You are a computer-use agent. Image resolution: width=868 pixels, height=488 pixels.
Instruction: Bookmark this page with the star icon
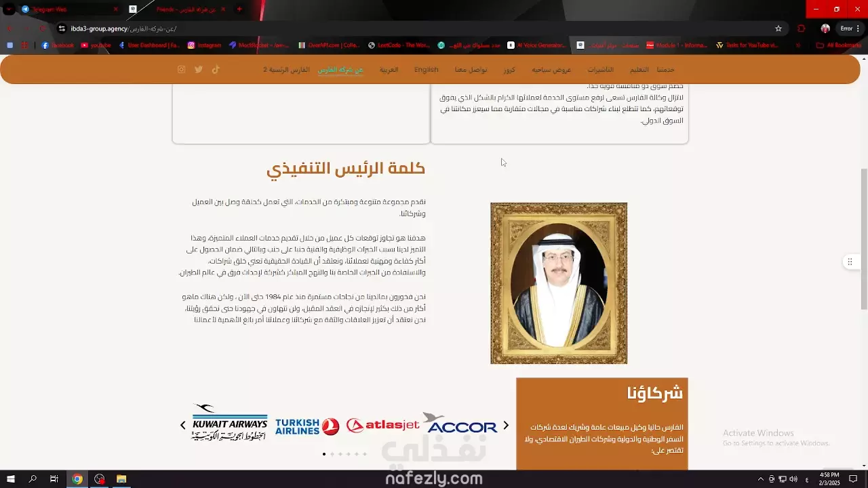tap(778, 28)
